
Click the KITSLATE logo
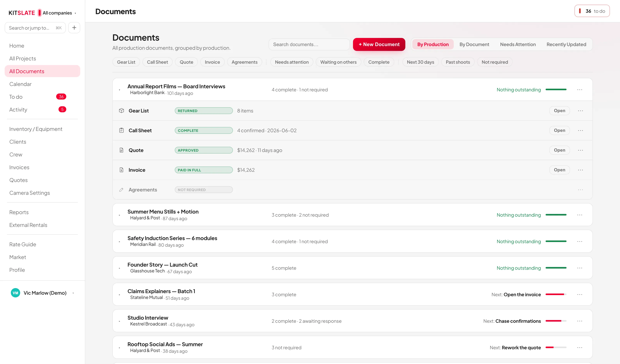click(22, 13)
